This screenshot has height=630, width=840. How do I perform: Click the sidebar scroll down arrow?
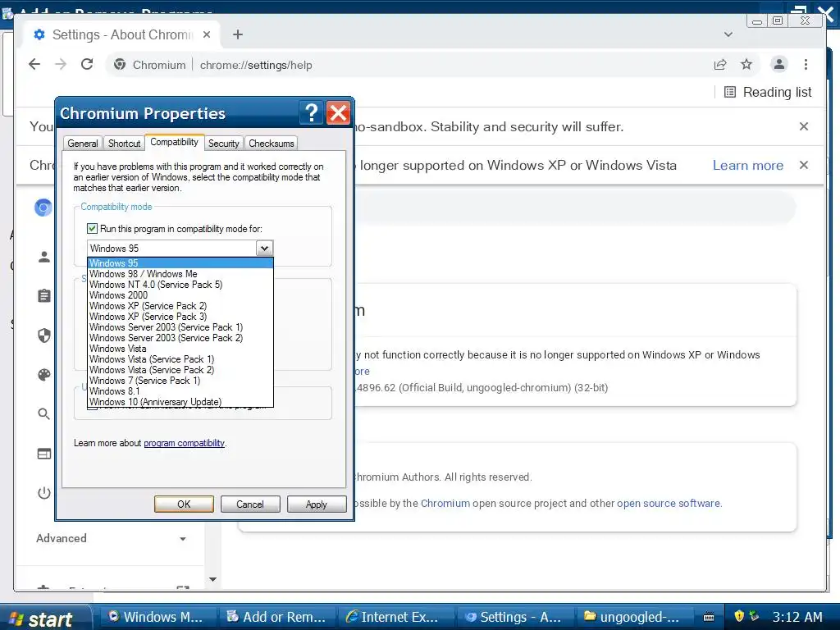(212, 579)
